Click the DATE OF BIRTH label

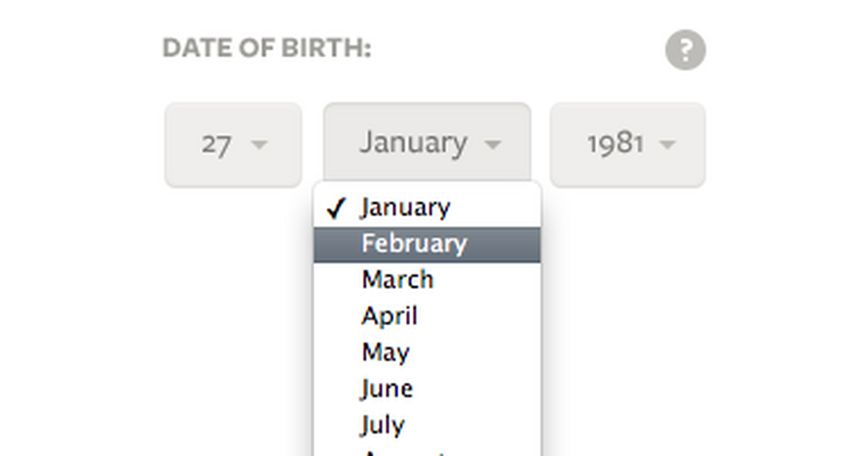pyautogui.click(x=266, y=49)
